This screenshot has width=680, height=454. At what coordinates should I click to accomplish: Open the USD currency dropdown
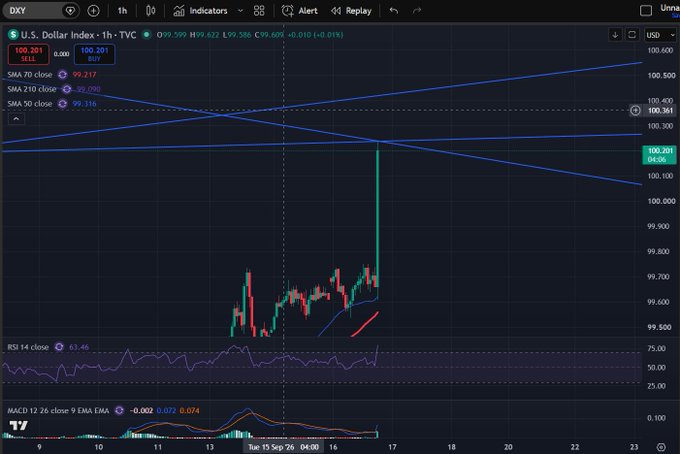660,35
